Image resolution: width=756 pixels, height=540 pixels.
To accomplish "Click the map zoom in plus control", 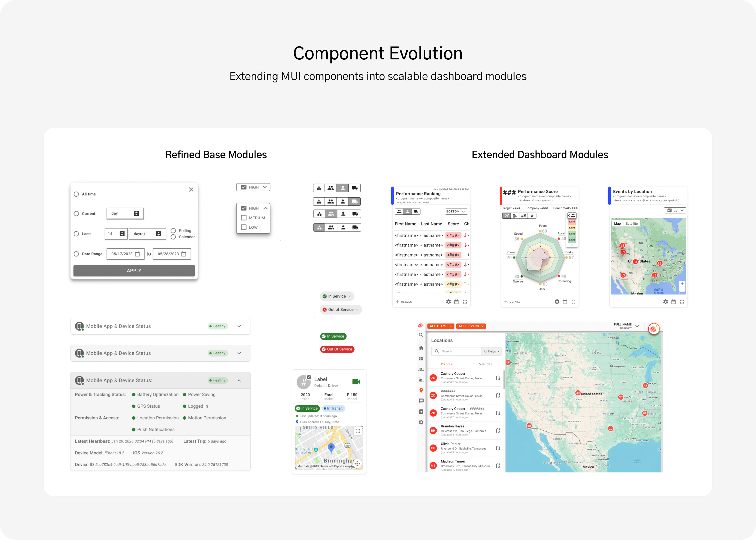I will (x=682, y=283).
